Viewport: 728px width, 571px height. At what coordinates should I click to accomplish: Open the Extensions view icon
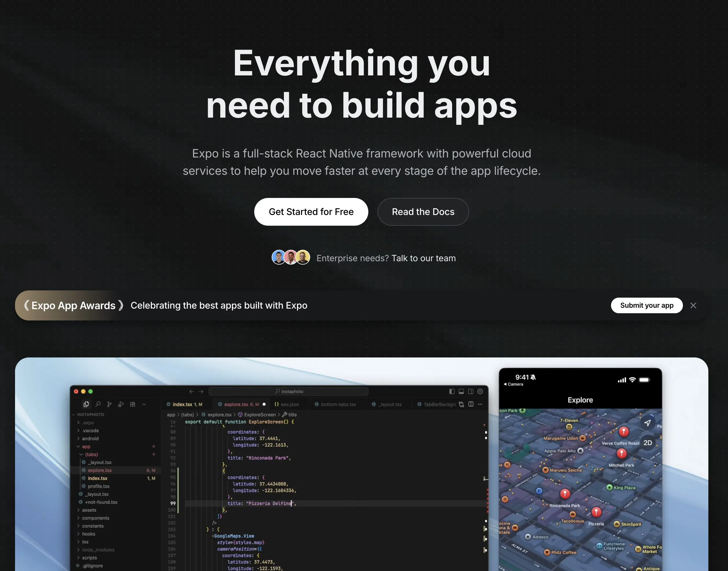133,405
